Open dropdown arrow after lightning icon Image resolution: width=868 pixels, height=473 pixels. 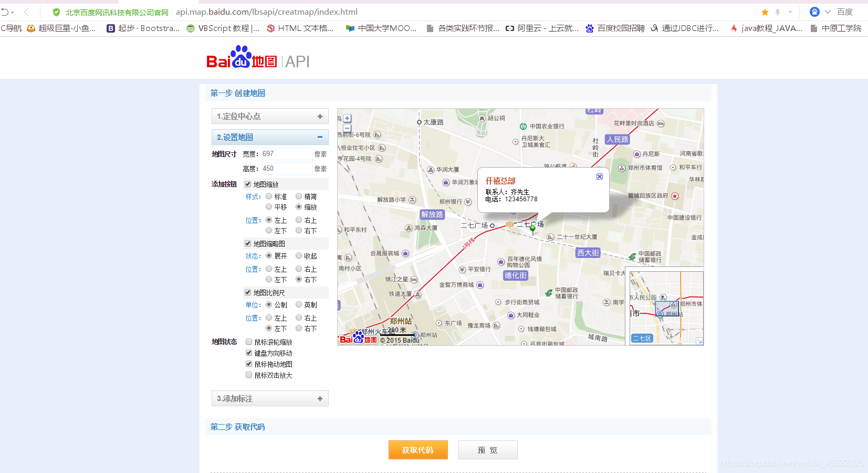coord(790,12)
